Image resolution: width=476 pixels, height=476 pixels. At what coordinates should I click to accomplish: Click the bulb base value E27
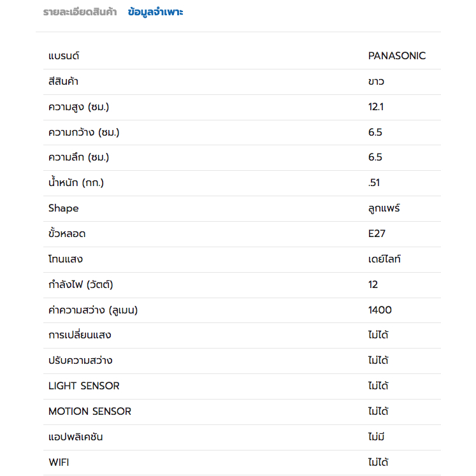pyautogui.click(x=377, y=234)
